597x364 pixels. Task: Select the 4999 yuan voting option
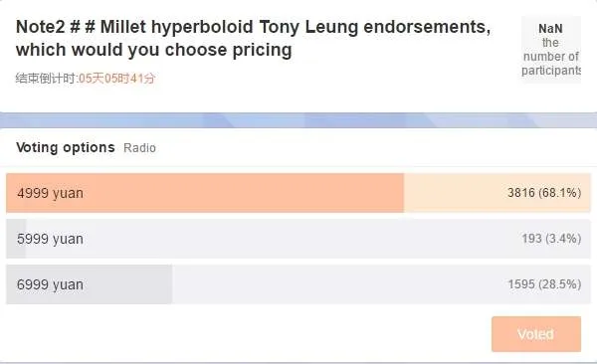pos(298,193)
